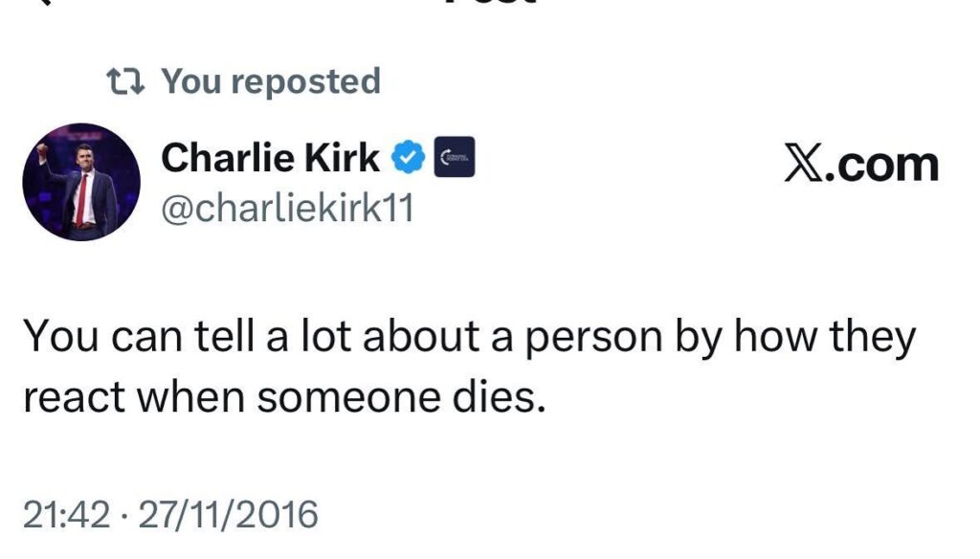Click the first line of the tweet text
The image size is (980, 559).
tap(469, 338)
